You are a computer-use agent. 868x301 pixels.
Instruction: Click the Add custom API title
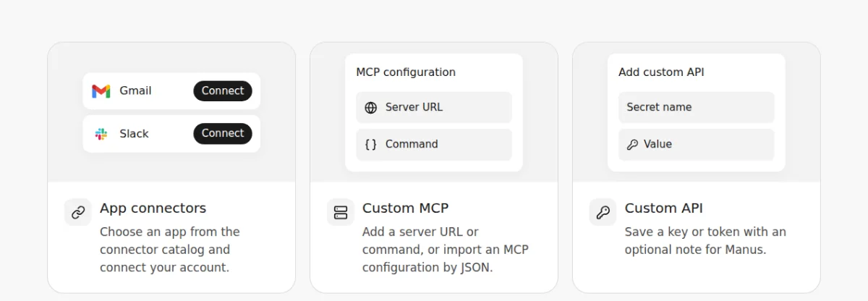pyautogui.click(x=661, y=72)
